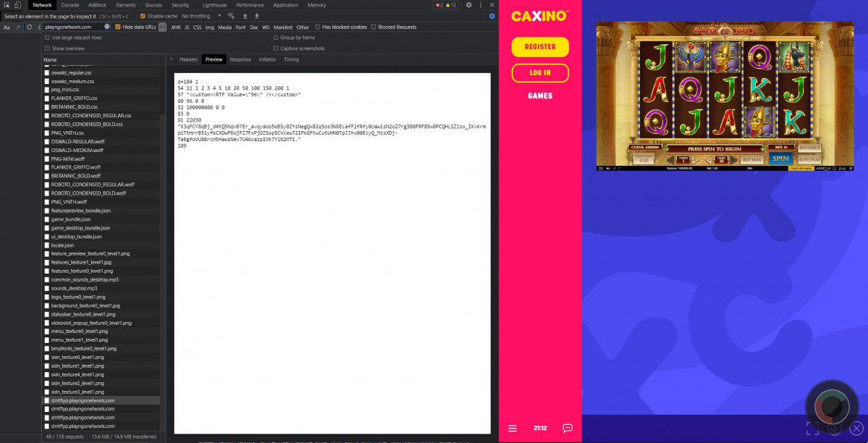868x443 pixels.
Task: Toggle Disable cache checkbox
Action: [x=142, y=16]
